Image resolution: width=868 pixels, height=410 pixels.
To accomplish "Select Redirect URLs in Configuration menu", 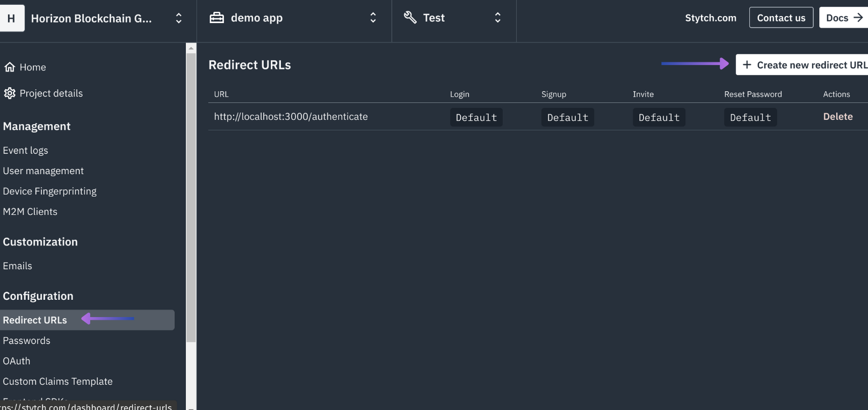I will tap(35, 320).
